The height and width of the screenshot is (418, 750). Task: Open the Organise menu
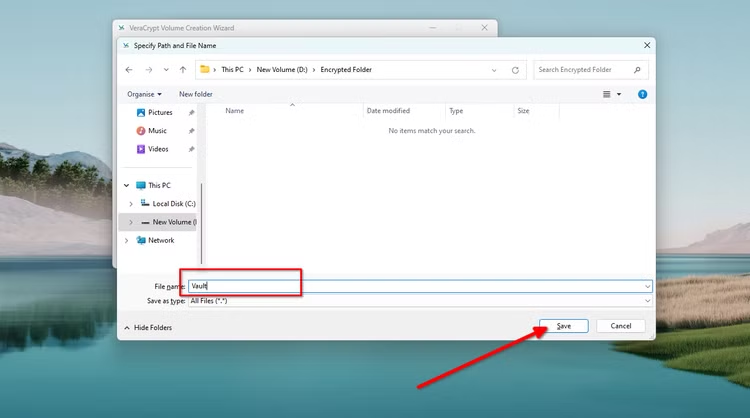(144, 94)
